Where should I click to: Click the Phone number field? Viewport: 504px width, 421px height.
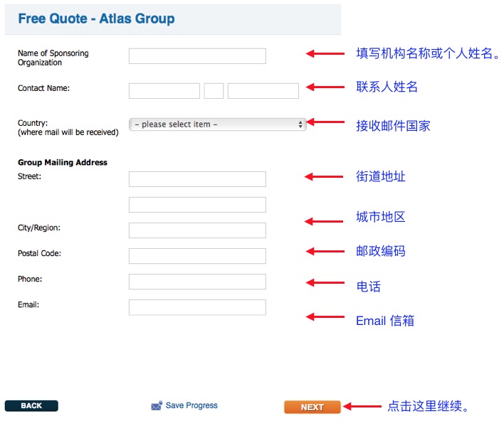click(197, 282)
